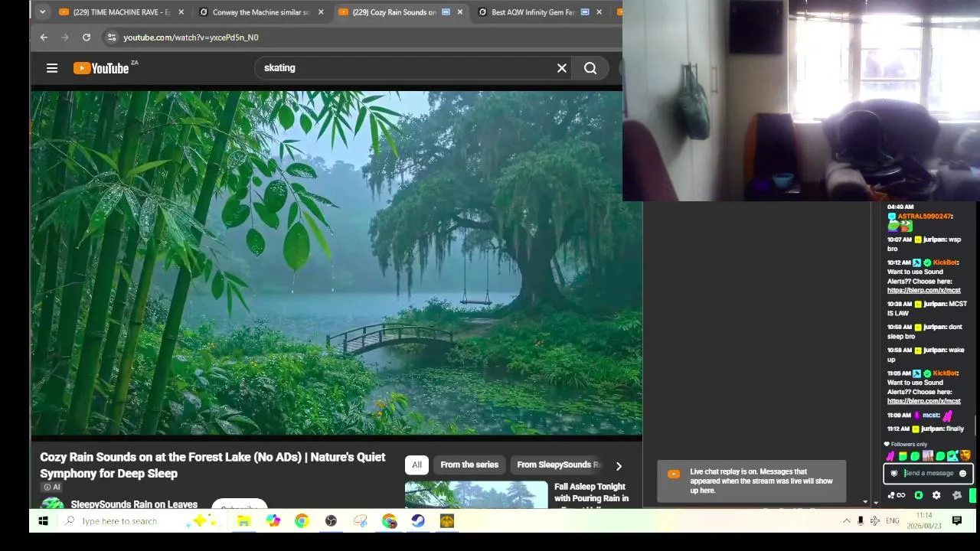Close the Best AQW Infinity Gem tab
This screenshot has height=551, width=980.
click(599, 12)
